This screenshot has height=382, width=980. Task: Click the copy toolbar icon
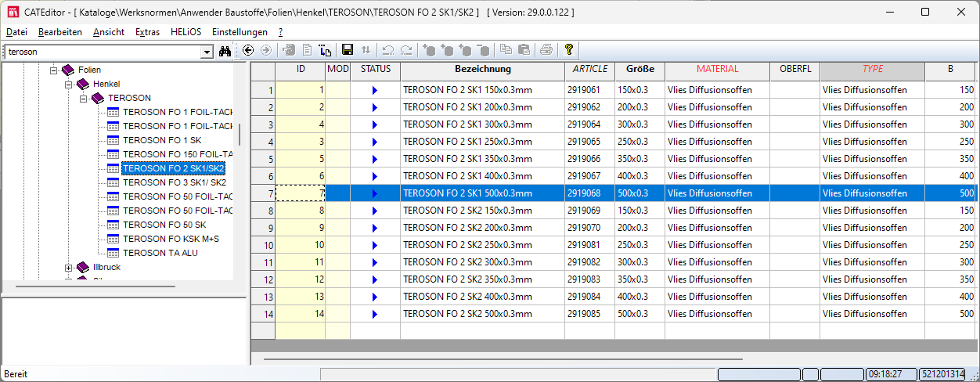[x=506, y=50]
